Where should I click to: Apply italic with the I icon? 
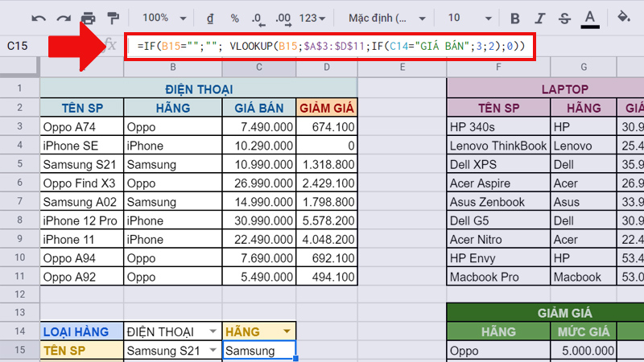(540, 18)
